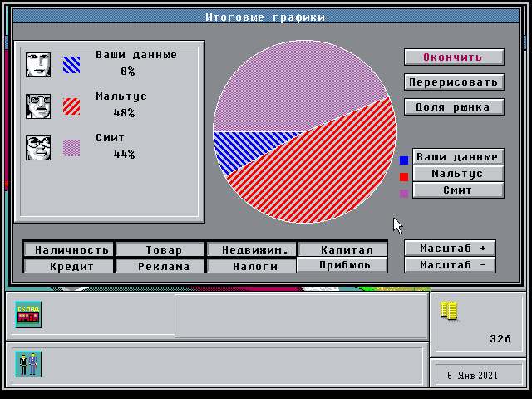The height and width of the screenshot is (399, 532).
Task: Click the Итоговые графики title bar
Action: point(266,17)
